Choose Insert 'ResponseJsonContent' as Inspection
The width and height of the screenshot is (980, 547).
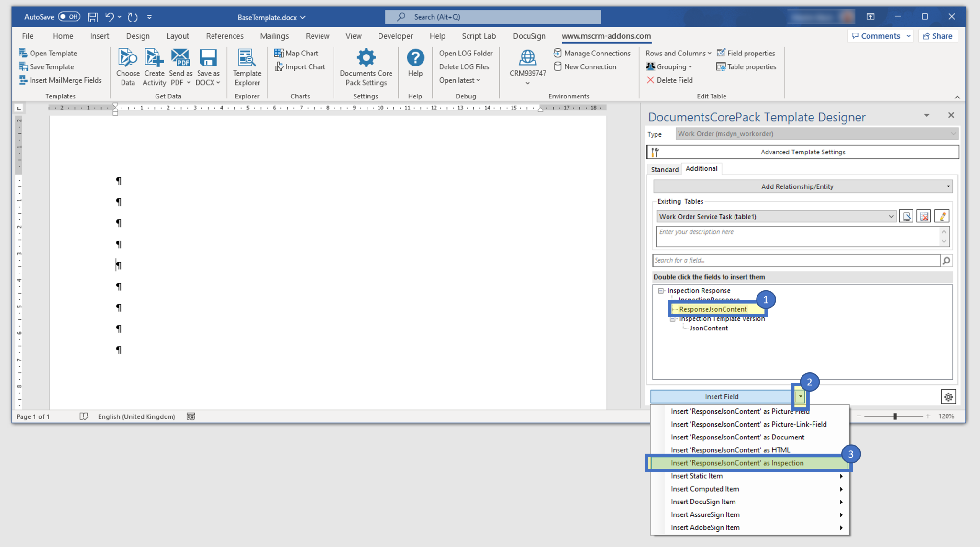737,463
